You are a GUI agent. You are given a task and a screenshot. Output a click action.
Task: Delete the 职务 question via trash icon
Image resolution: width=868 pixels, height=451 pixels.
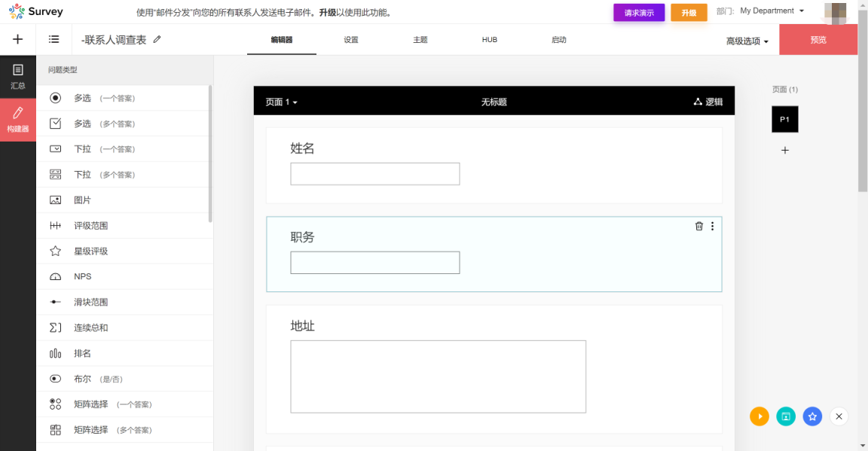[698, 226]
